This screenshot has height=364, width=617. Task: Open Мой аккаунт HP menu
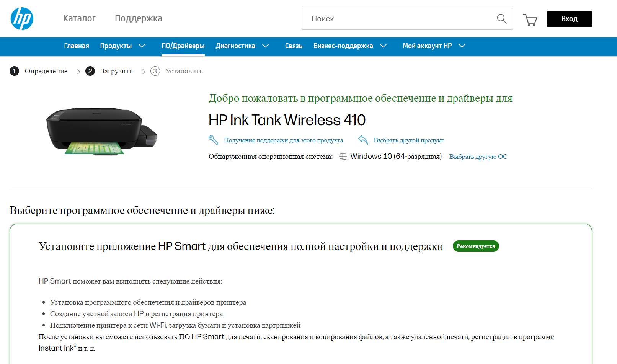pyautogui.click(x=427, y=46)
